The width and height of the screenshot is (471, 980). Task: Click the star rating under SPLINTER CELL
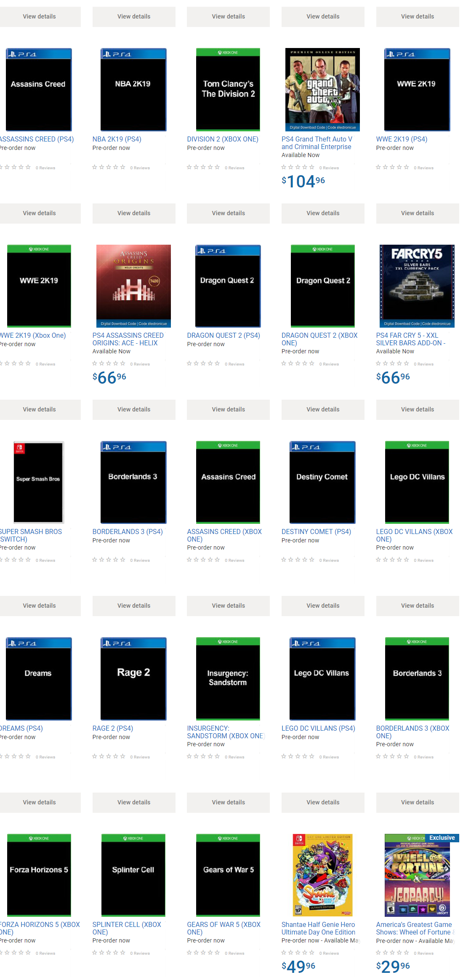(x=109, y=953)
